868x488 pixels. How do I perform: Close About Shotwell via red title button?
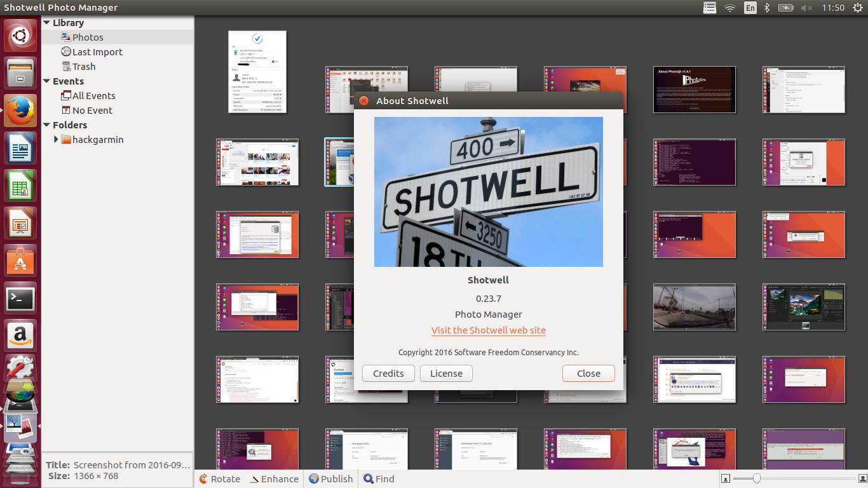[x=363, y=101]
